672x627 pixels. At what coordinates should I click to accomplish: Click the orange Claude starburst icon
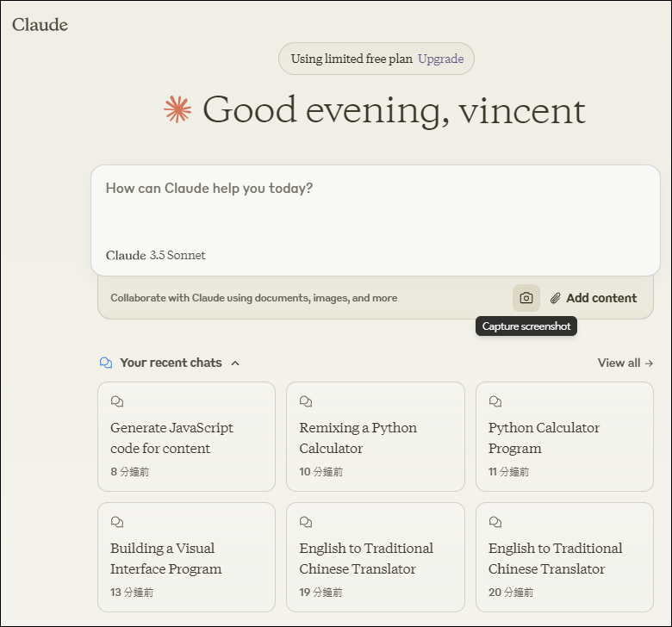(177, 109)
